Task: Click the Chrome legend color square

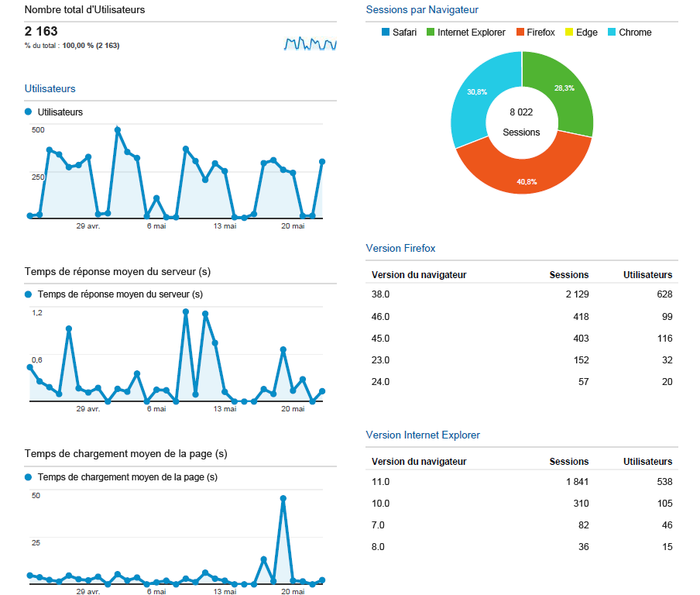Action: 612,33
